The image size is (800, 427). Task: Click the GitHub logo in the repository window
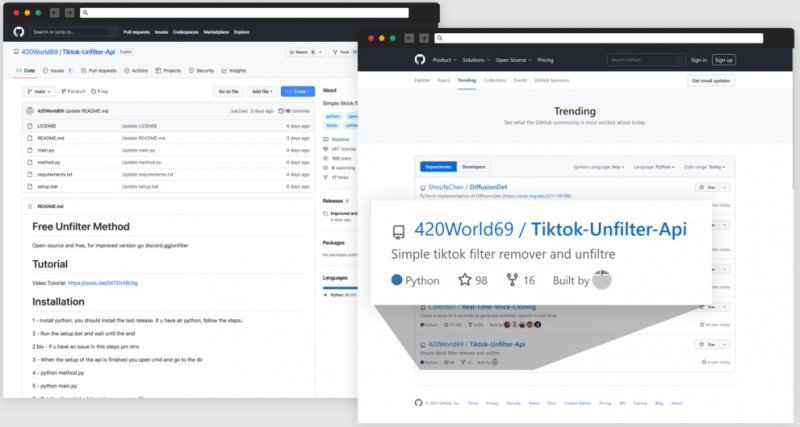[19, 32]
